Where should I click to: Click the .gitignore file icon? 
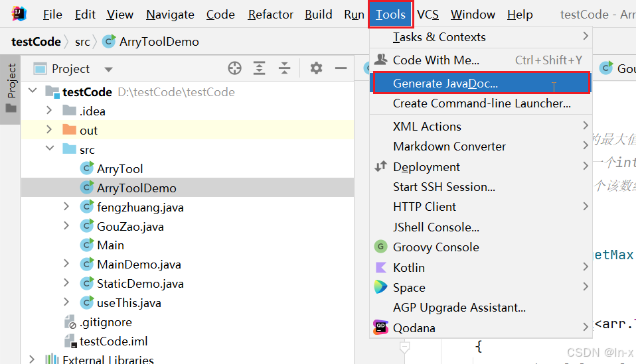[x=70, y=322]
